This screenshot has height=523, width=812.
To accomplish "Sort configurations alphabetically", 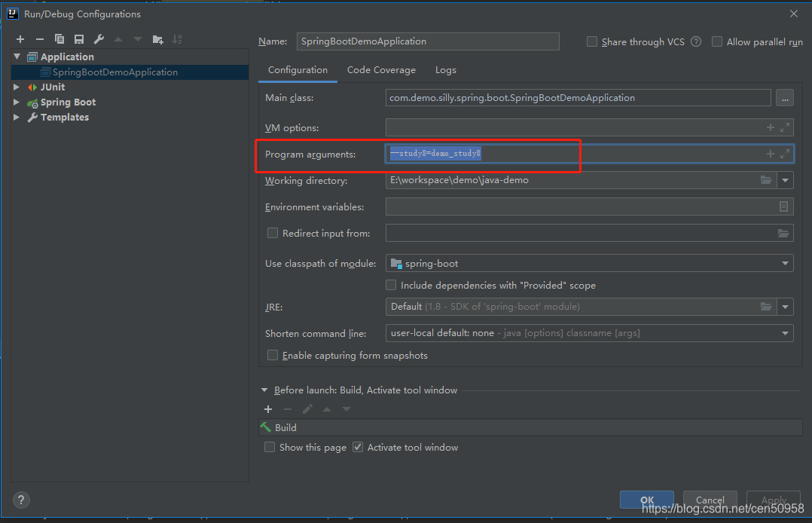I will [177, 39].
